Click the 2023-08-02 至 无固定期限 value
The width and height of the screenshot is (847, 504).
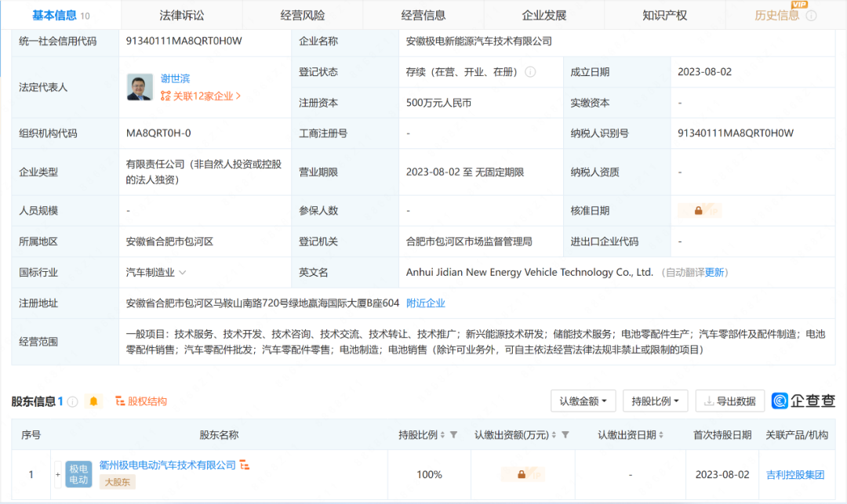point(465,172)
